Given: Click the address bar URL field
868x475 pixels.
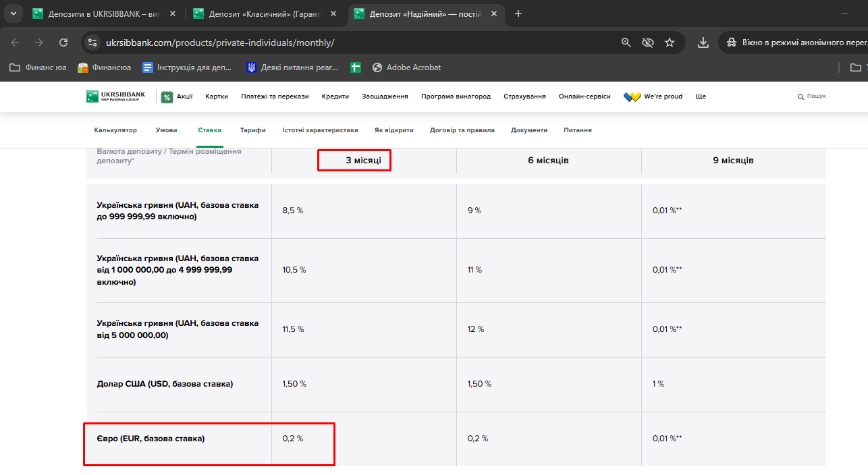Looking at the screenshot, I should coord(358,43).
